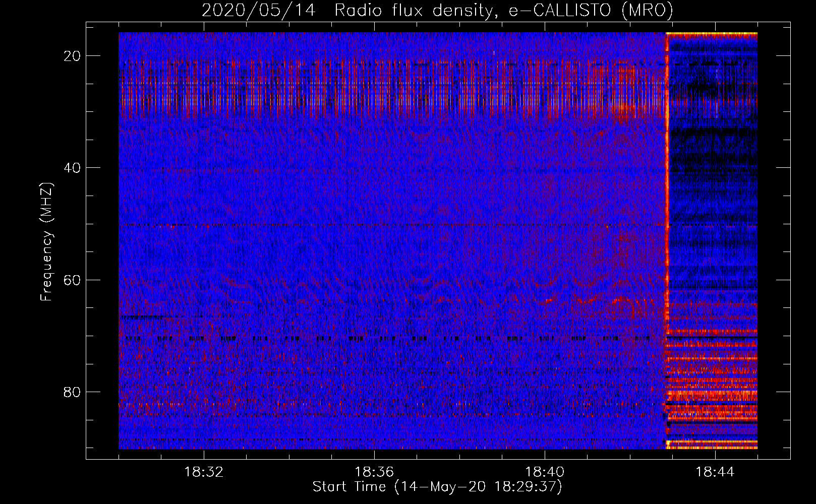Click the time tick label '18:44'

pos(715,472)
